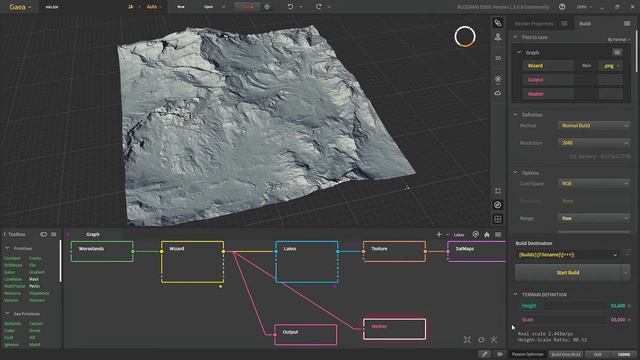This screenshot has height=360, width=640.
Task: Click the Redo arrow icon
Action: 319,7
